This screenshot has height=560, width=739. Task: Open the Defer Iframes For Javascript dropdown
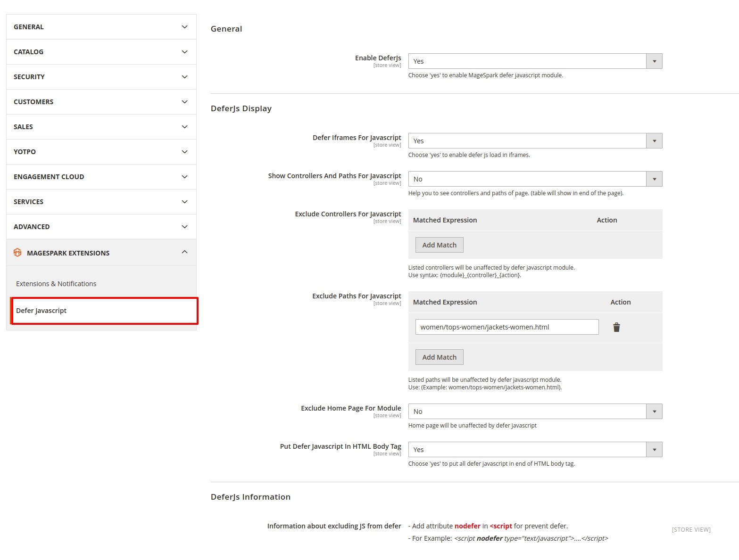pos(535,141)
